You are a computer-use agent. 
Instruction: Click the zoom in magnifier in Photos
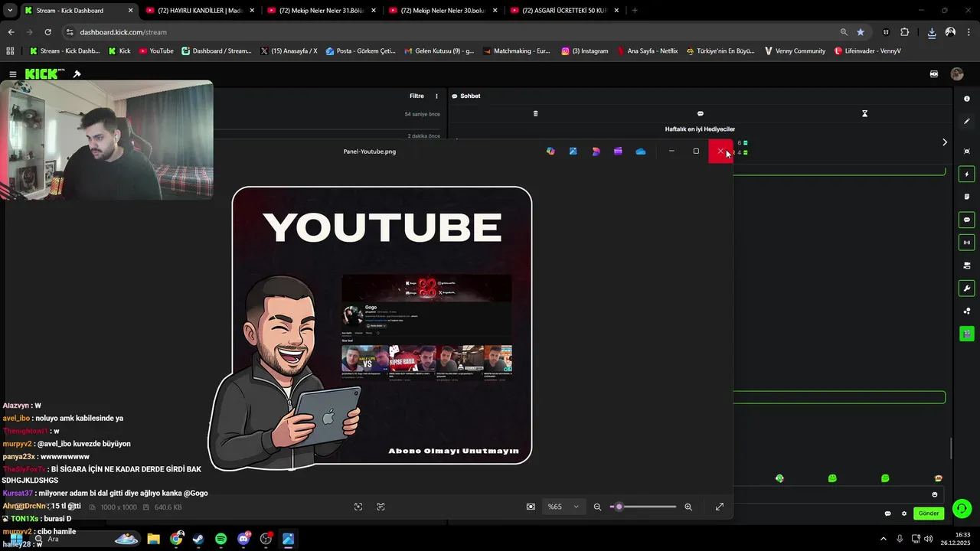(x=688, y=507)
